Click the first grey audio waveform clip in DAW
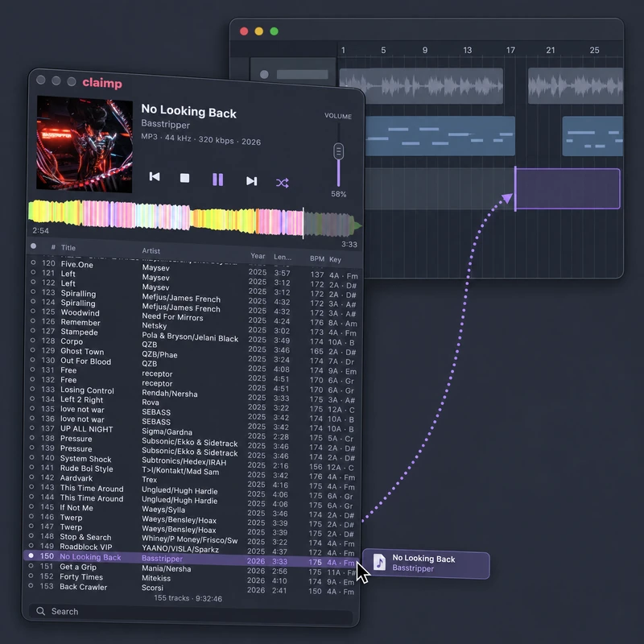 coord(421,85)
